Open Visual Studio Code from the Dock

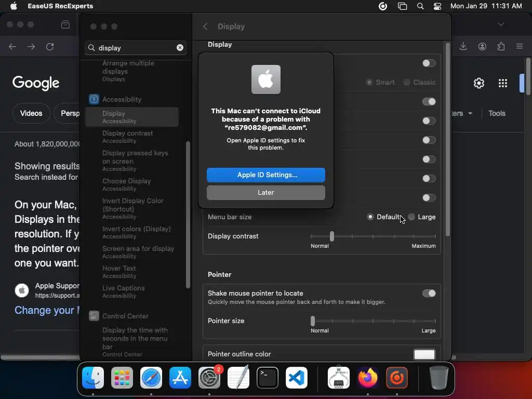click(x=297, y=378)
